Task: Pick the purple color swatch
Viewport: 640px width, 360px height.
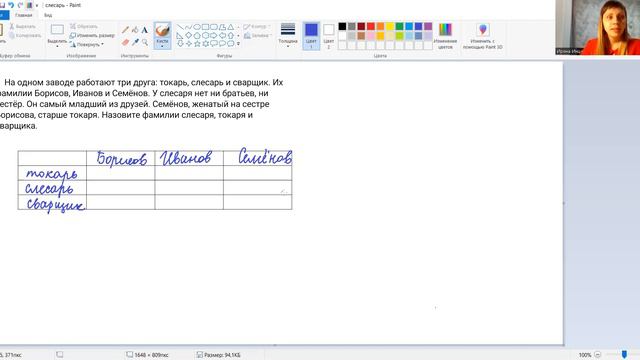Action: click(x=428, y=27)
